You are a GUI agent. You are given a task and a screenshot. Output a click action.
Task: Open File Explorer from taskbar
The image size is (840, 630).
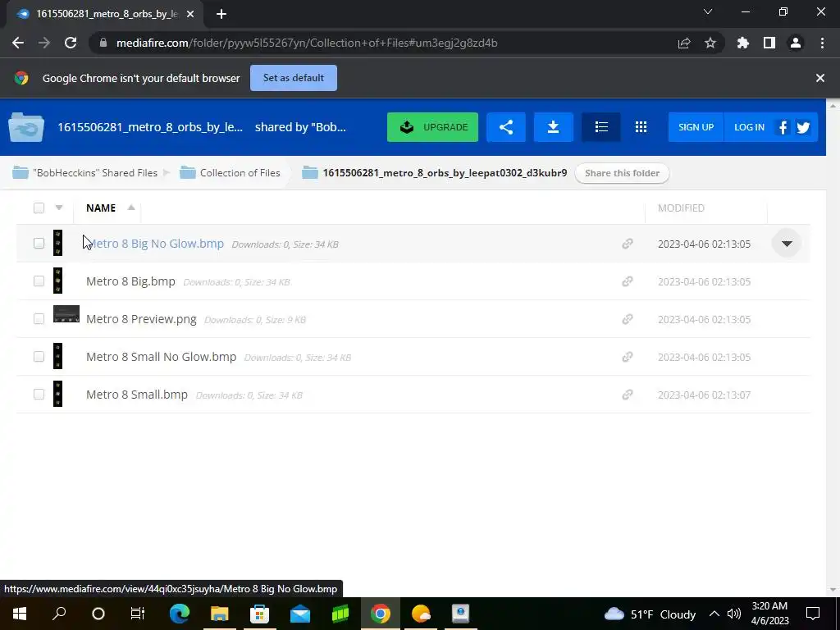click(x=220, y=614)
